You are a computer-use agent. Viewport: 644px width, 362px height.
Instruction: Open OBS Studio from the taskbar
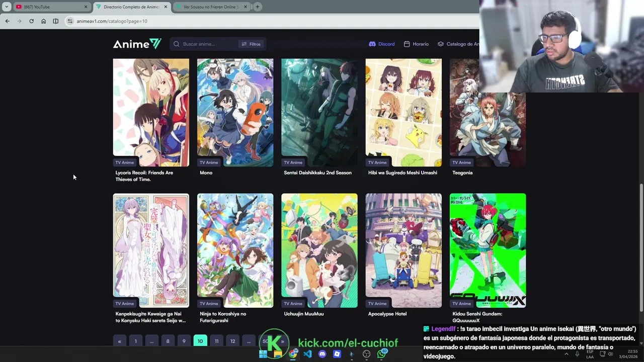[x=366, y=354]
